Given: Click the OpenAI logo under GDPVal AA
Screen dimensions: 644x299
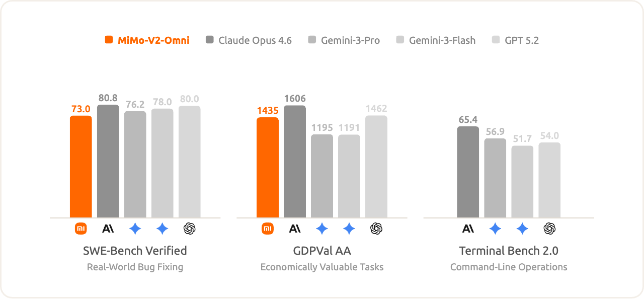Looking at the screenshot, I should point(376,229).
